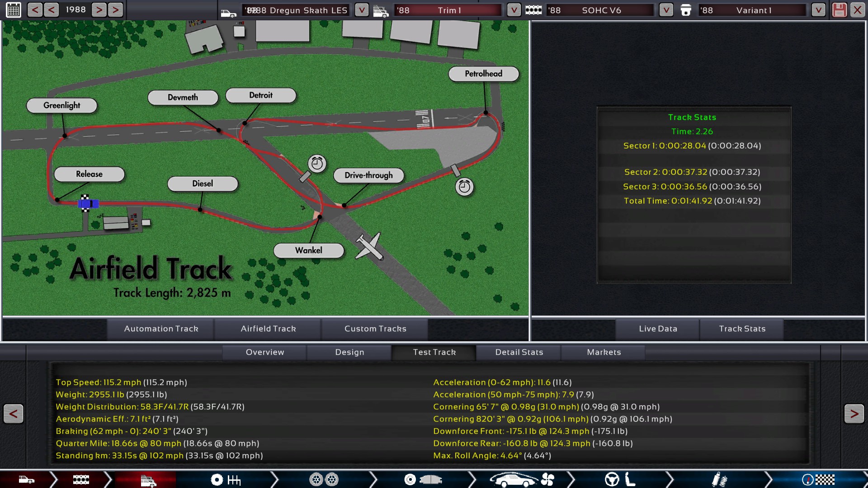
Task: Expand the SOHC V6 engine dropdown
Action: click(666, 10)
